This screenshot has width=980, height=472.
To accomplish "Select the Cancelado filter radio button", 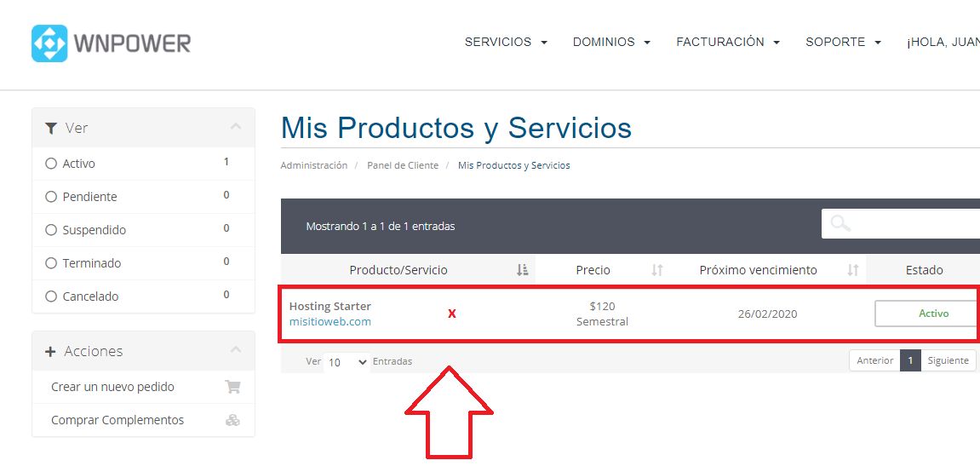I will pyautogui.click(x=51, y=296).
